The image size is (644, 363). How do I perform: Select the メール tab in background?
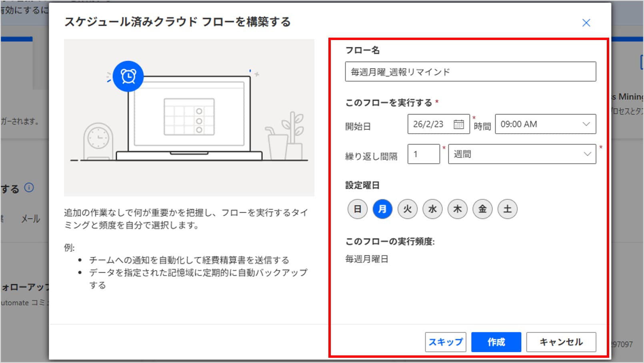pyautogui.click(x=30, y=219)
